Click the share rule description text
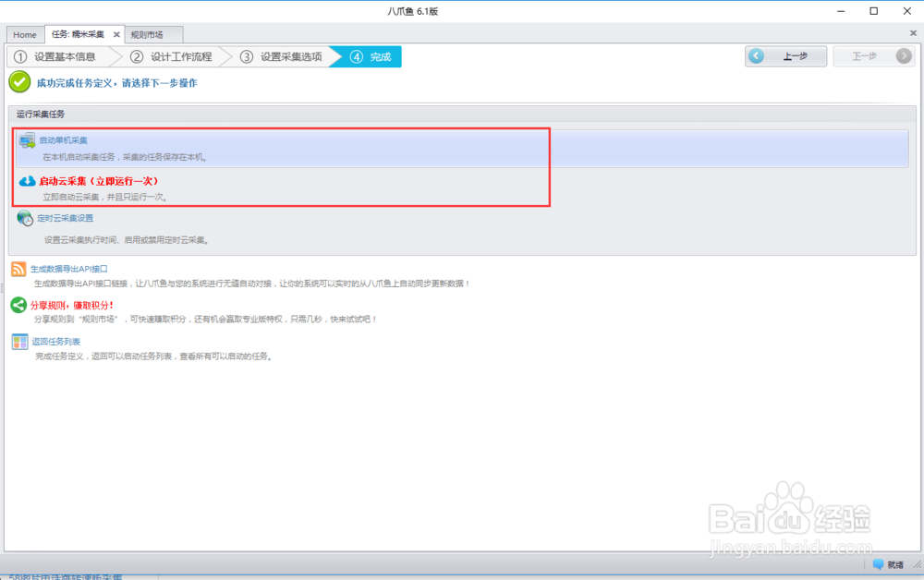Viewport: 924px width, 580px height. (205, 320)
